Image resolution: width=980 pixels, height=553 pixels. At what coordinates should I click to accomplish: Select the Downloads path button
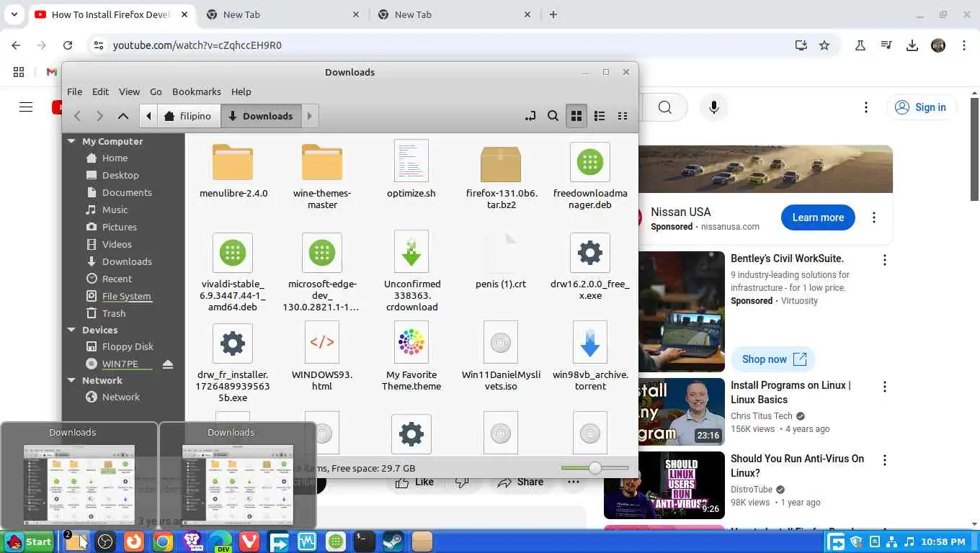261,116
